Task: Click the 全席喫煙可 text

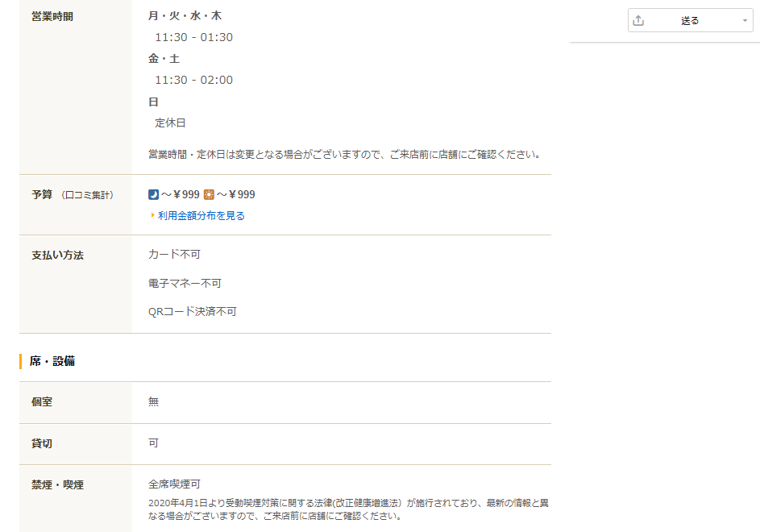Action: (x=174, y=484)
